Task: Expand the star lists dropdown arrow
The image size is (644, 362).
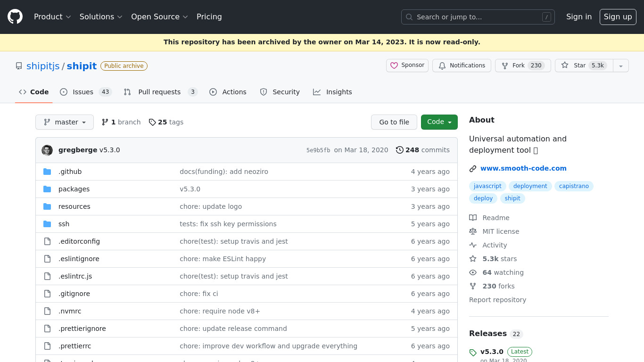Action: tap(621, 66)
